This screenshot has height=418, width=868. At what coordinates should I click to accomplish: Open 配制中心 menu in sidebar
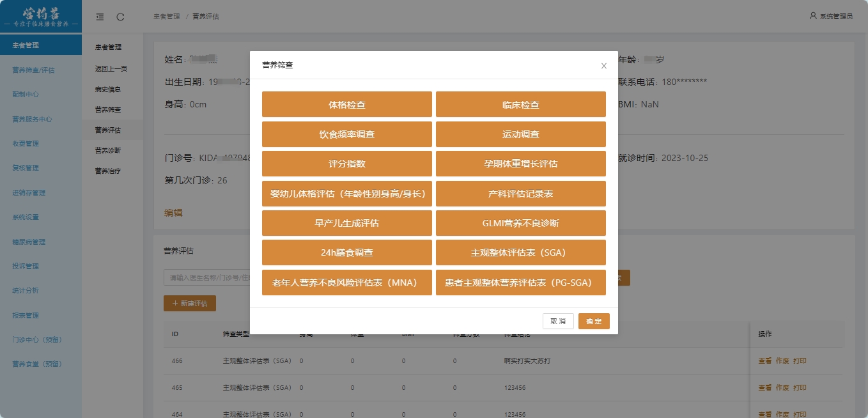pos(26,94)
